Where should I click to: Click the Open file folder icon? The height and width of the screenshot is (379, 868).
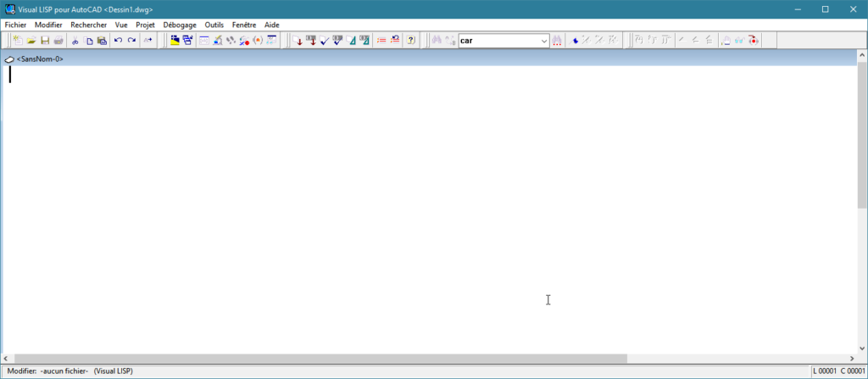(x=31, y=41)
